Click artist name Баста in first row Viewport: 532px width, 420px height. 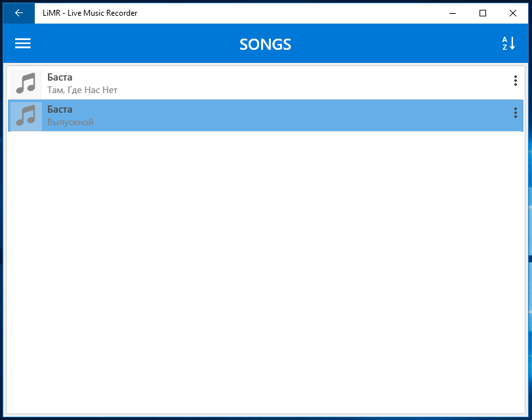pyautogui.click(x=60, y=77)
